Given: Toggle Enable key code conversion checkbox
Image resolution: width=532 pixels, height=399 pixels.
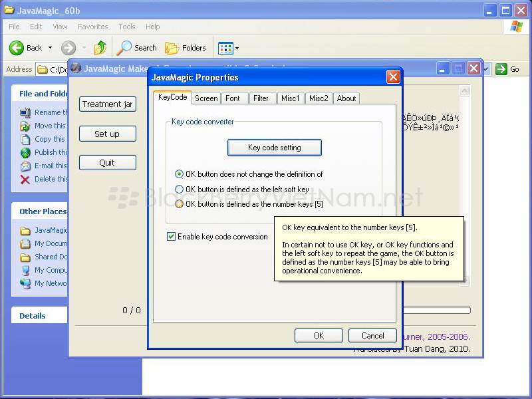Looking at the screenshot, I should [171, 237].
